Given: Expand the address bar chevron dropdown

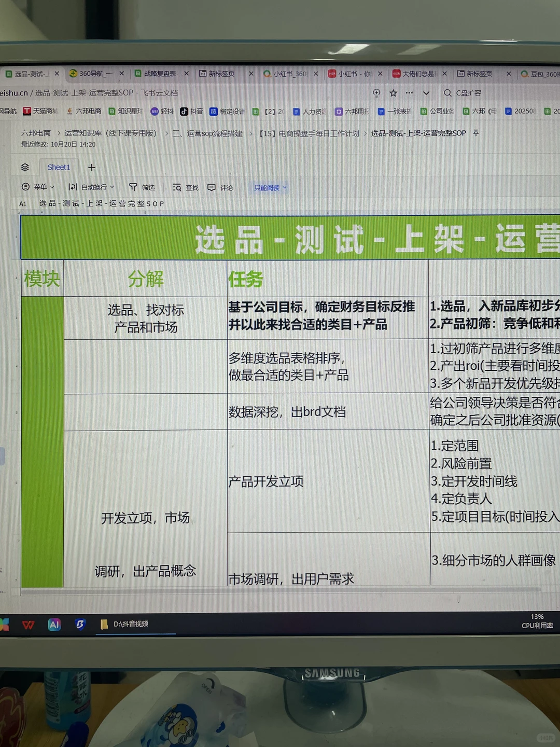Looking at the screenshot, I should [x=426, y=93].
